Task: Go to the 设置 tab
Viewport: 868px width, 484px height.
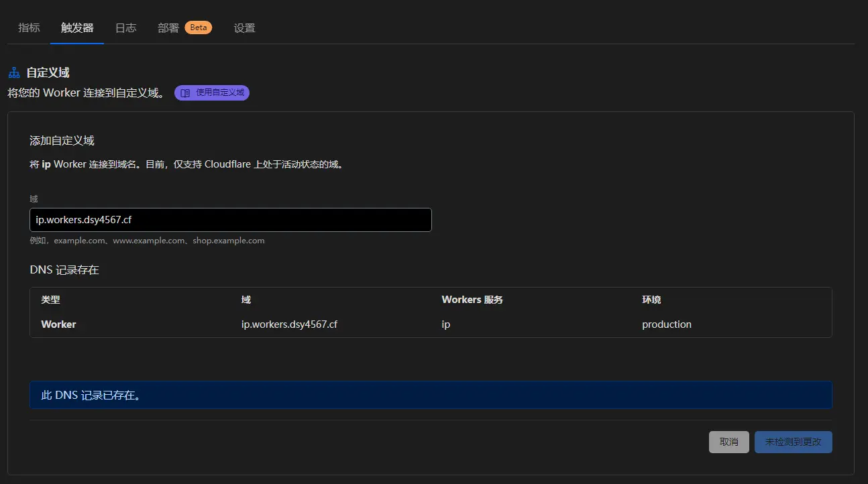Action: 244,27
